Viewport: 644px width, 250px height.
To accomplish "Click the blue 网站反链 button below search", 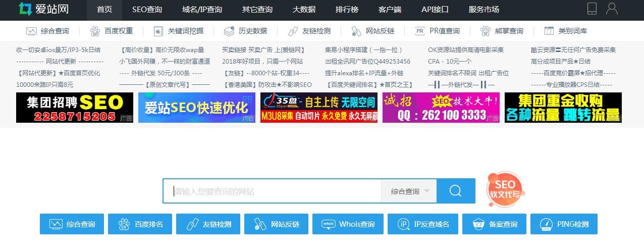I will pyautogui.click(x=276, y=224).
